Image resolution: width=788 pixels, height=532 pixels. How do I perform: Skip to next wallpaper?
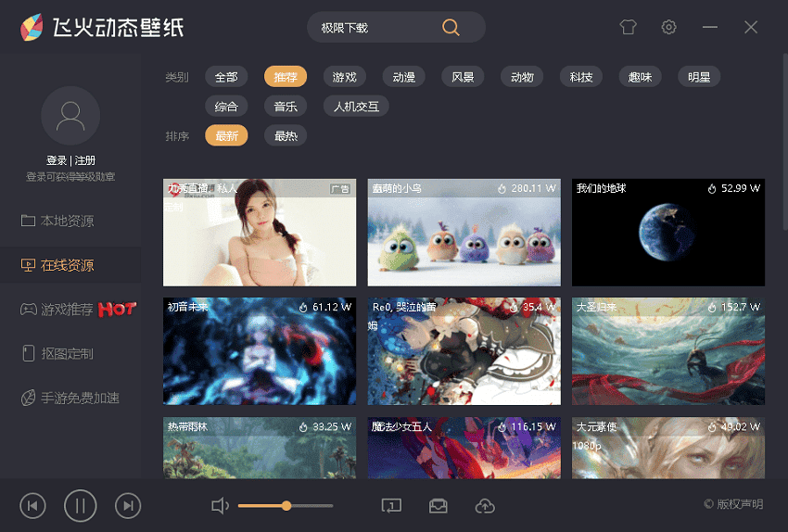pos(128,506)
